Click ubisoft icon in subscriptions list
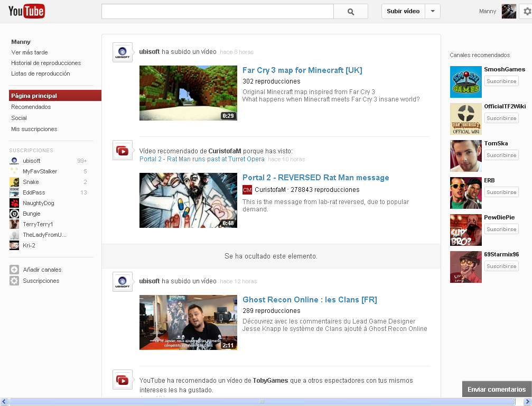The height and width of the screenshot is (406, 532). pos(14,161)
